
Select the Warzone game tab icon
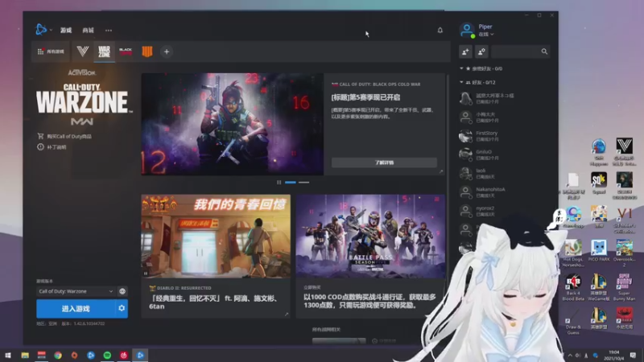click(105, 51)
